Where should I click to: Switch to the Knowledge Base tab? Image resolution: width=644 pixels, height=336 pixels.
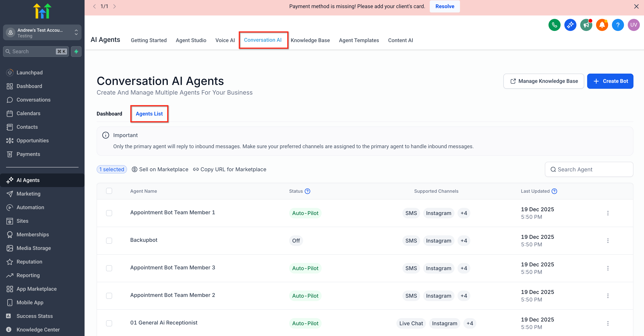point(310,40)
